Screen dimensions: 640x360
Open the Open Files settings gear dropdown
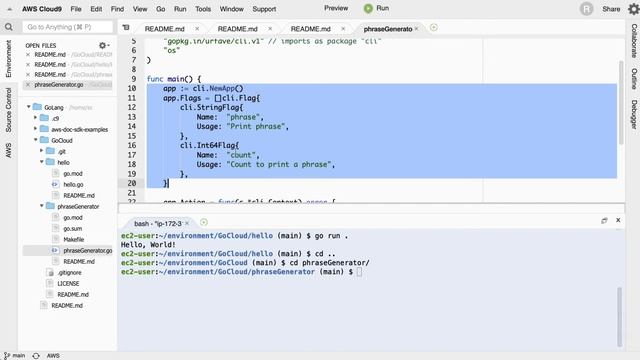104,45
